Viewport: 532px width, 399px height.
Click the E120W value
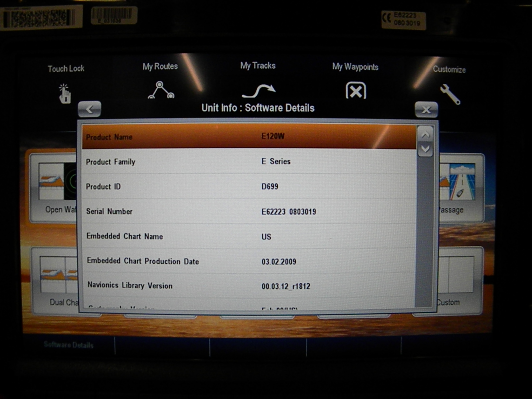[x=273, y=136]
